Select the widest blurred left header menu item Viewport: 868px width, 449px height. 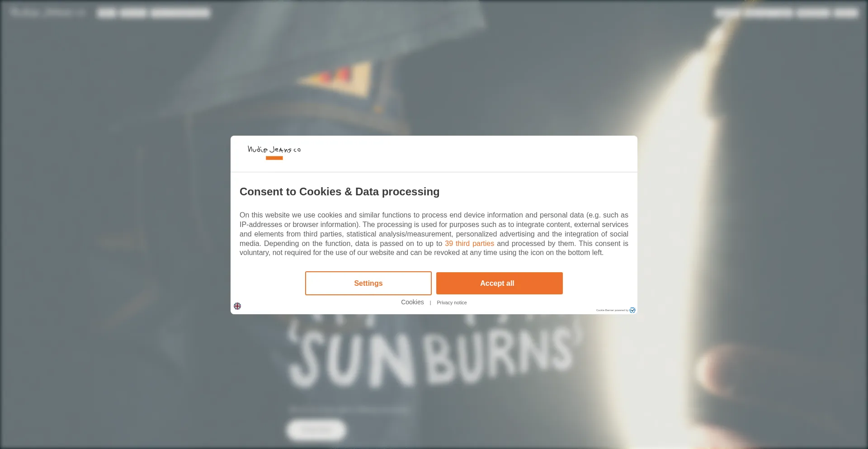[x=180, y=13]
